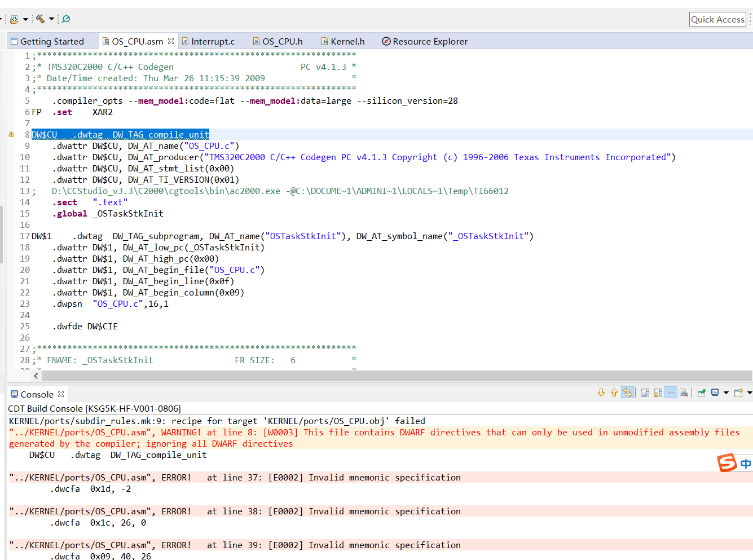The height and width of the screenshot is (560, 753).
Task: Click the Quick Access box
Action: pyautogui.click(x=717, y=19)
